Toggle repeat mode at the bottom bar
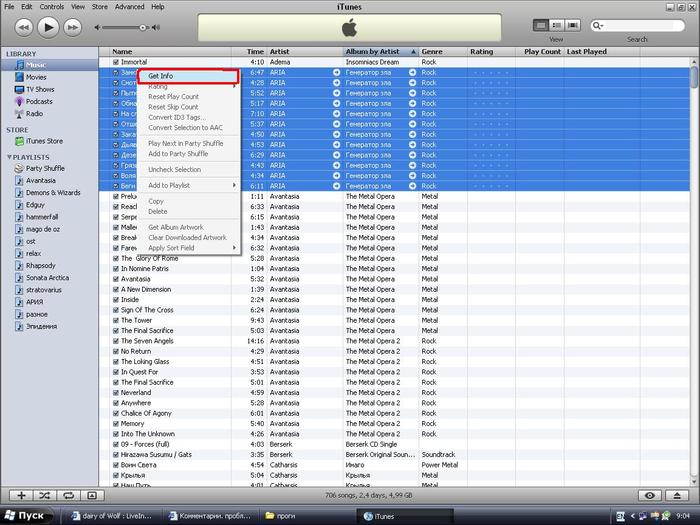The image size is (700, 525). (x=68, y=495)
